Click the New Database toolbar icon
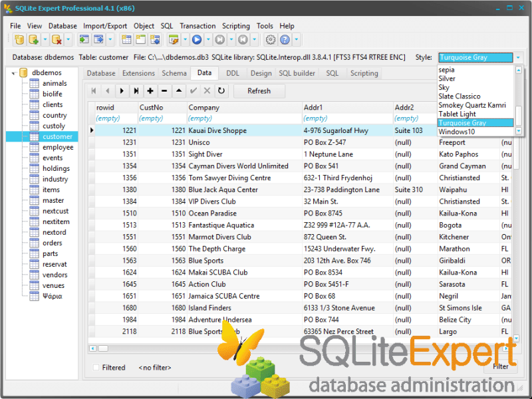The width and height of the screenshot is (532, 399). (x=19, y=40)
